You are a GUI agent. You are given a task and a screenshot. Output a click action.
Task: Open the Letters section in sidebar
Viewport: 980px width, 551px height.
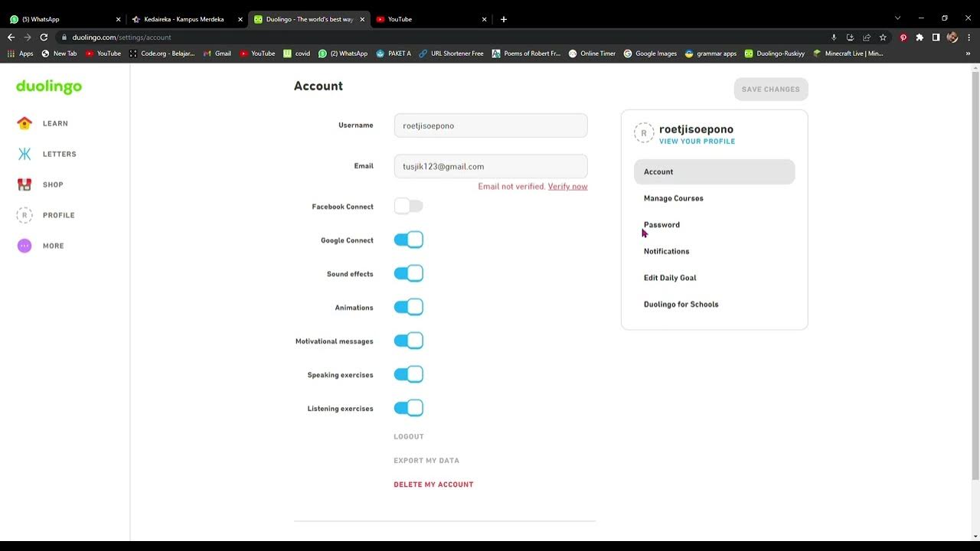point(47,154)
